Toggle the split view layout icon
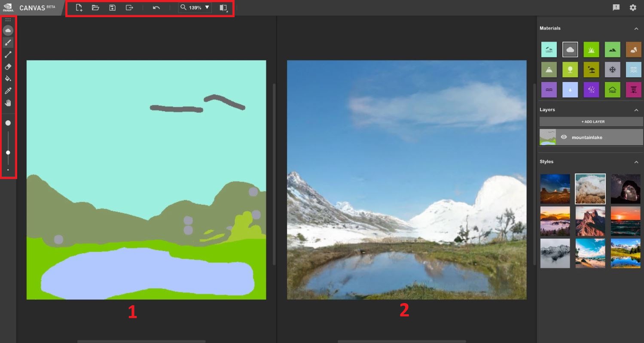Image resolution: width=644 pixels, height=343 pixels. 223,8
